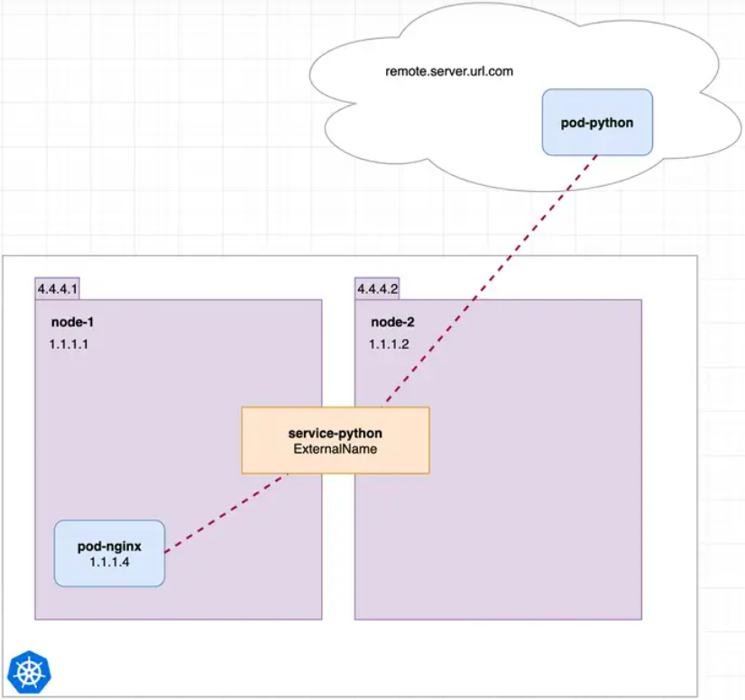Image resolution: width=745 pixels, height=700 pixels.
Task: Select the pod-nginx box
Action: pyautogui.click(x=109, y=553)
